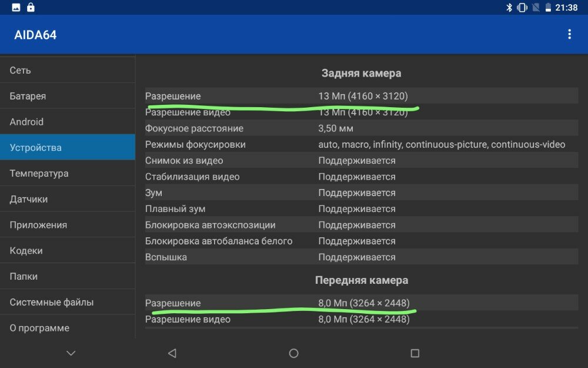Tap the Режимы фокусировки label
This screenshot has width=588, height=368.
pos(195,145)
